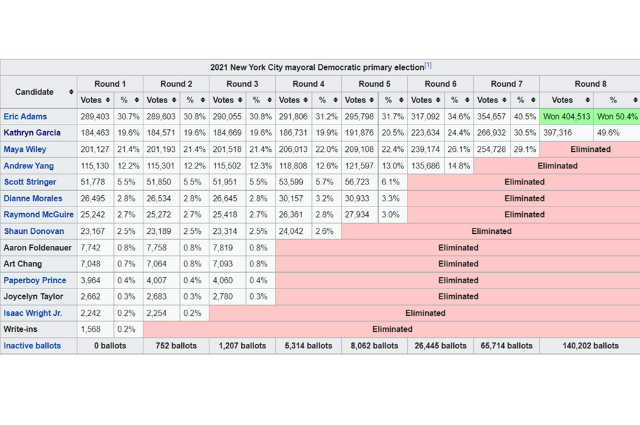
Task: Sort by Round 2 Votes arrow
Action: click(174, 100)
